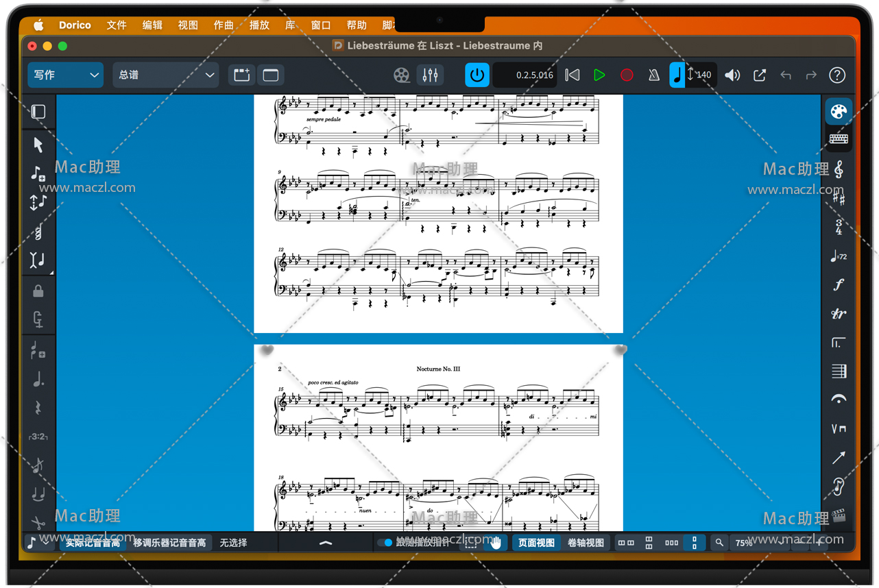Select the arrow selection tool in the left toolbox
Viewport: 879px width, 588px height.
pyautogui.click(x=38, y=145)
